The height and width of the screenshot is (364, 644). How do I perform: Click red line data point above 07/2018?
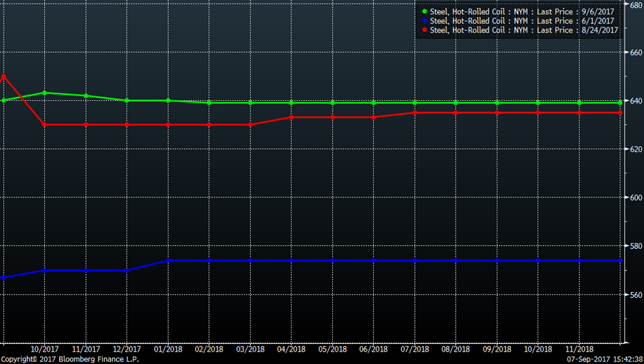click(x=415, y=112)
